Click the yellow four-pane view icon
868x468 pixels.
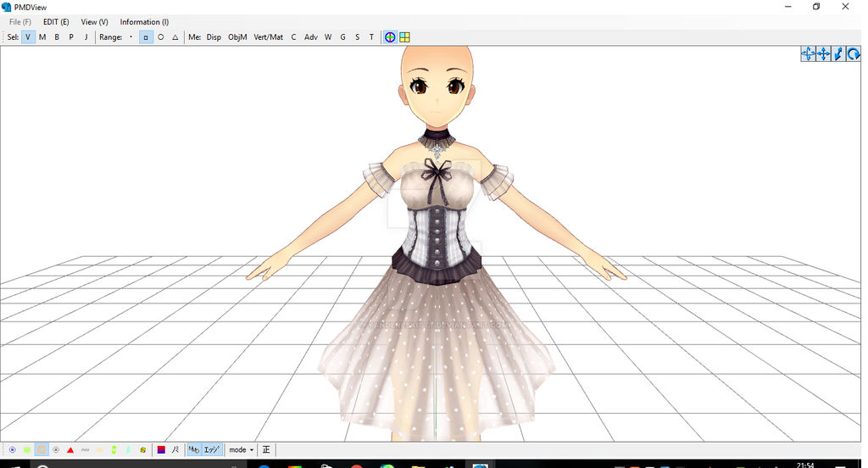point(404,37)
